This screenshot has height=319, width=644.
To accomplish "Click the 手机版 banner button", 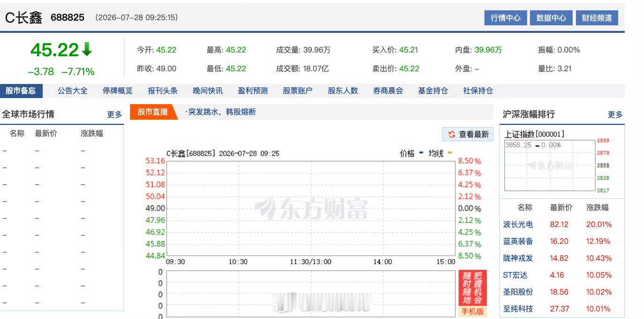I will [x=473, y=311].
